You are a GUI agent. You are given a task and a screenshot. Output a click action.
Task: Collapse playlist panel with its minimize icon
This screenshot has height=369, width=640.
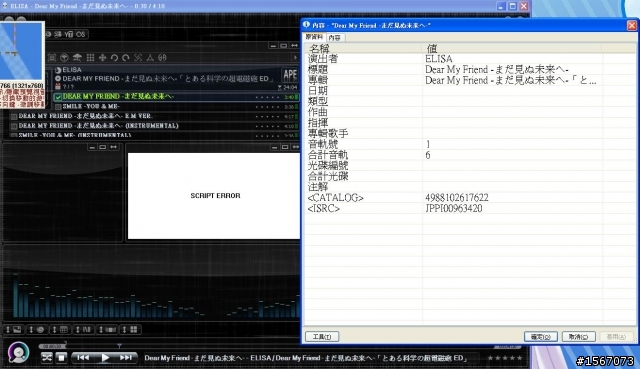point(273,45)
